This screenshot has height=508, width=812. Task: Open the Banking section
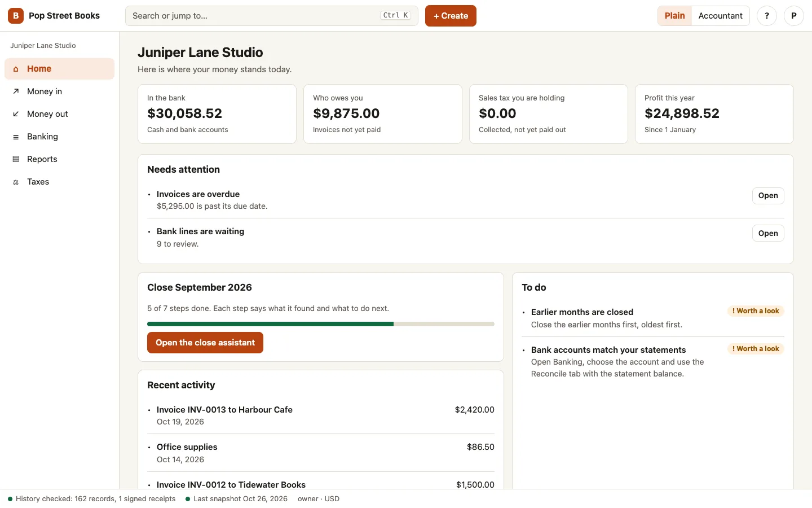click(x=59, y=137)
